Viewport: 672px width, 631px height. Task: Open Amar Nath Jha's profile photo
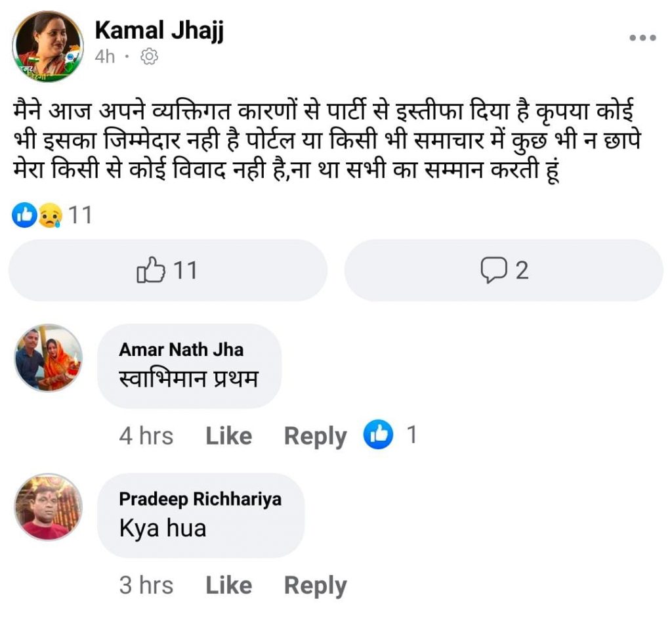(49, 358)
